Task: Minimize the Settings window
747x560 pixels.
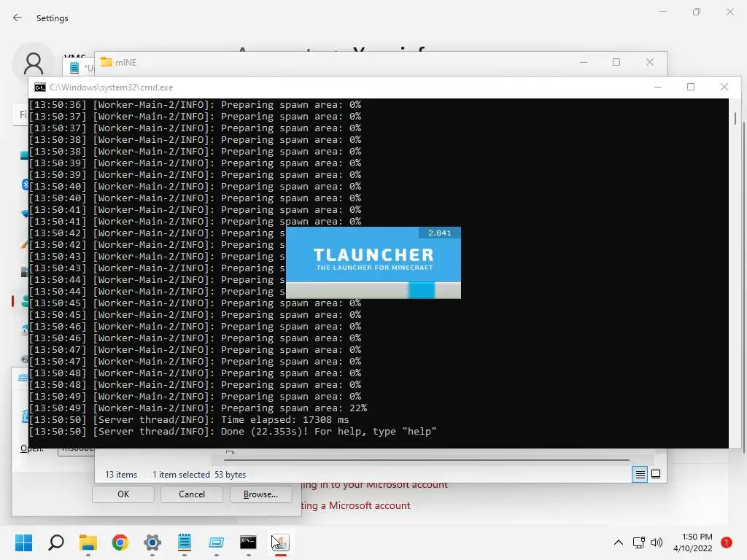Action: (662, 12)
